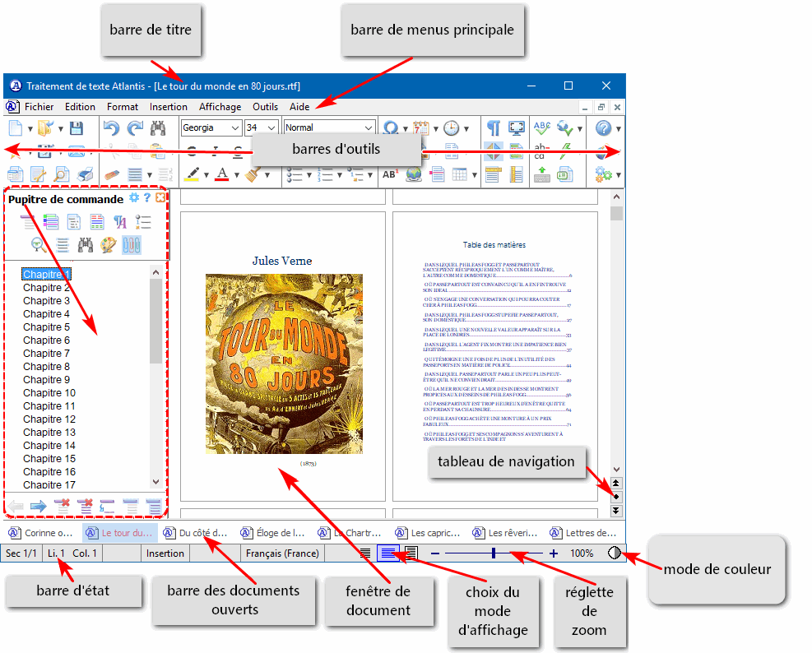Open the Insertion menu
Screen dimensions: 812x653
(169, 107)
